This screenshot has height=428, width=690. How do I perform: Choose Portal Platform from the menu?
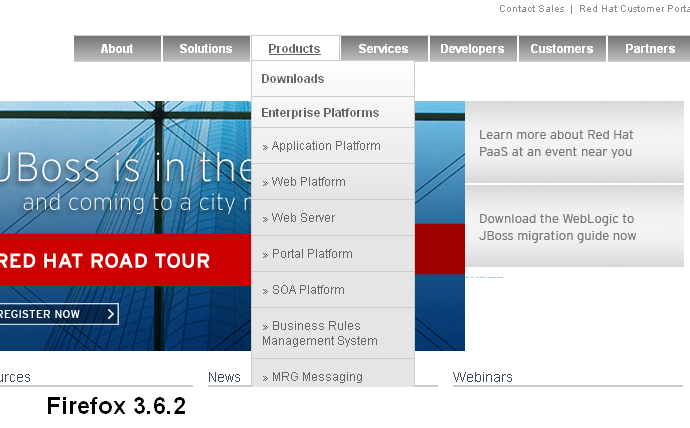pos(333,254)
